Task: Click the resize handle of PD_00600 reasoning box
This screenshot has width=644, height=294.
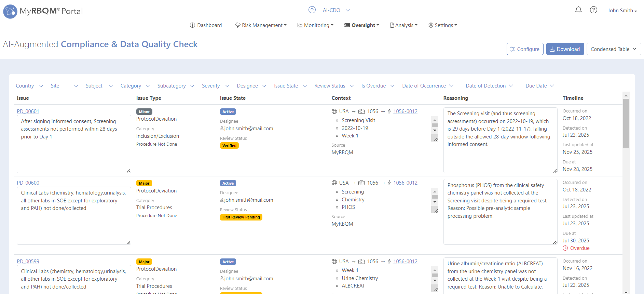Action: [555, 242]
